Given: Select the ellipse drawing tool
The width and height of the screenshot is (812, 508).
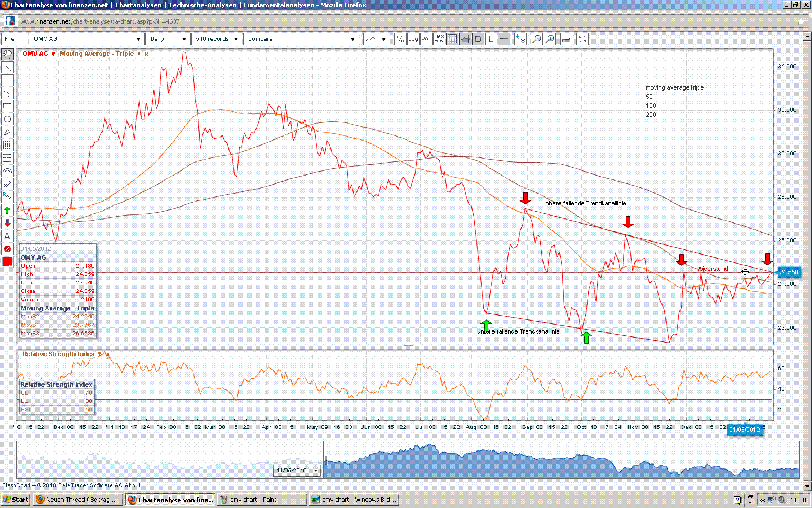Looking at the screenshot, I should point(7,119).
